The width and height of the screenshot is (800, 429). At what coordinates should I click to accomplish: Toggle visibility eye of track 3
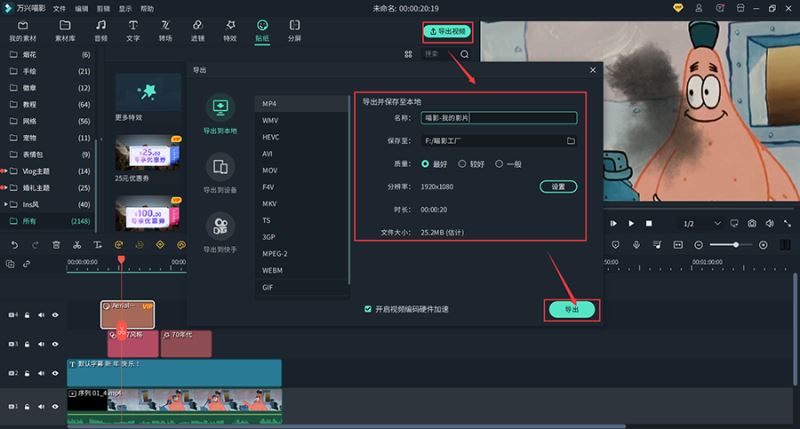point(55,344)
